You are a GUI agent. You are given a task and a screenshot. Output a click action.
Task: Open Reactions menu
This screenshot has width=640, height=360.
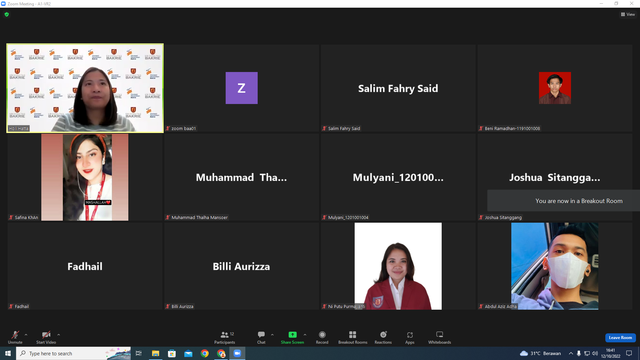point(383,337)
